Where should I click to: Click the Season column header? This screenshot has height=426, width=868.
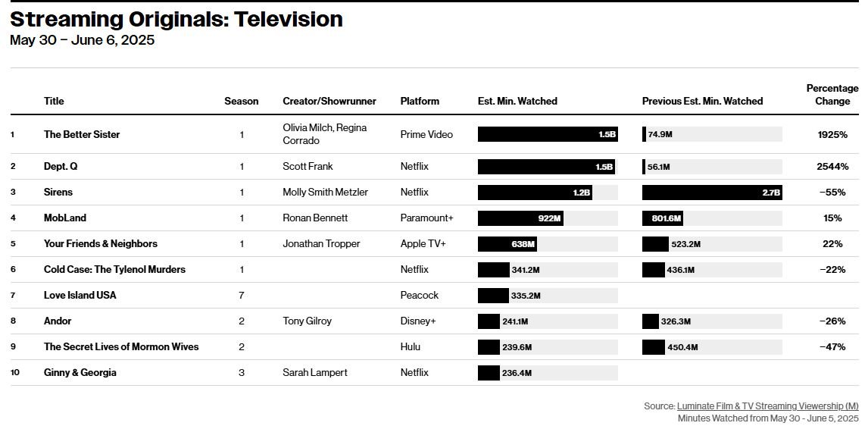pos(242,101)
